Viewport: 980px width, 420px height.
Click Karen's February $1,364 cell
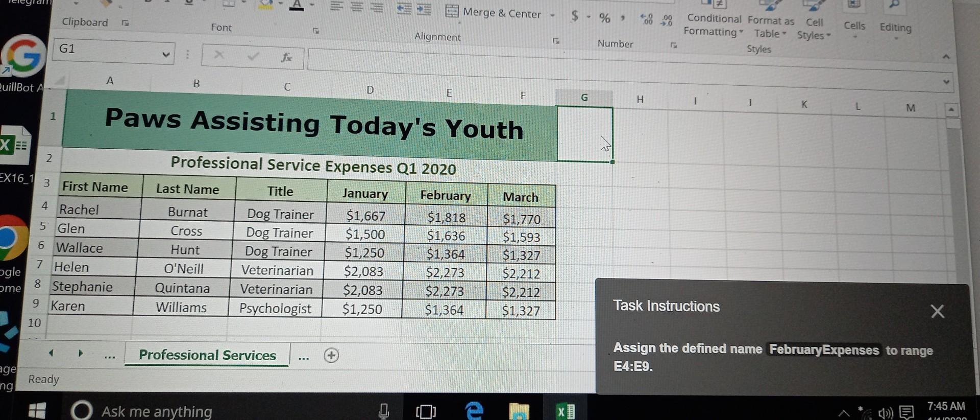tap(444, 310)
